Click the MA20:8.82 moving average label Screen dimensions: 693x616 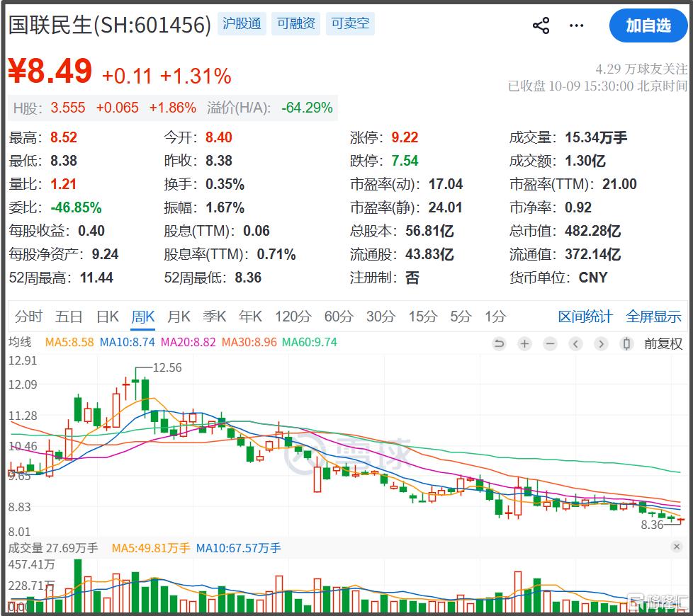tap(188, 342)
